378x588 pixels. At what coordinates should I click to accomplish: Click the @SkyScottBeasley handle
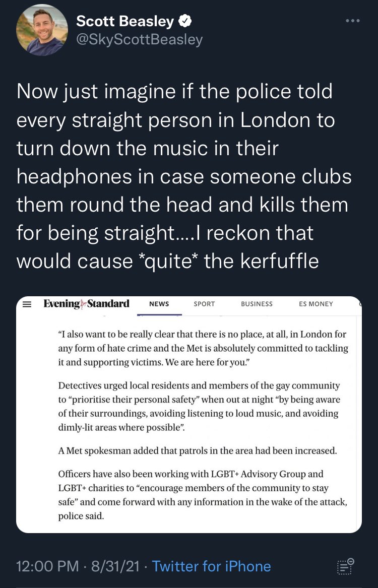click(x=139, y=40)
